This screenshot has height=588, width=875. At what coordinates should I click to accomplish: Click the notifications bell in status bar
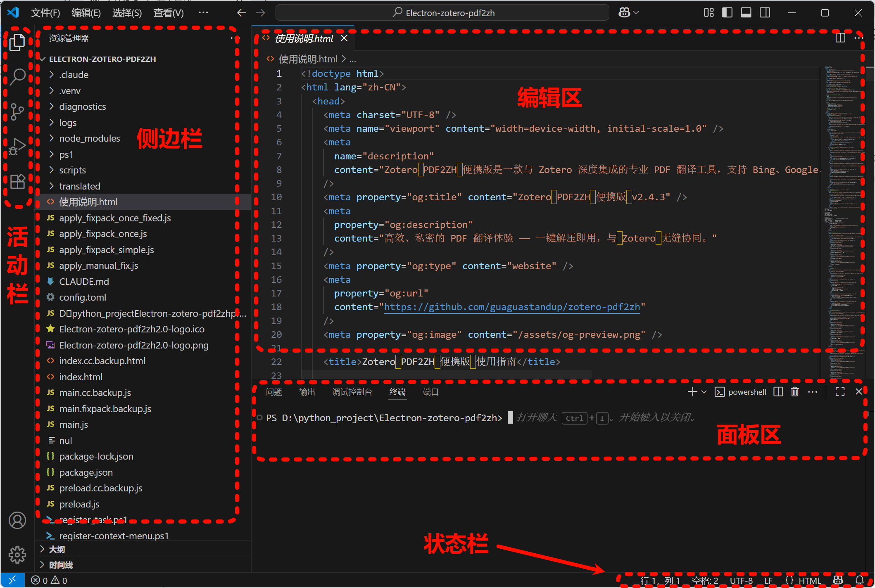(x=860, y=580)
